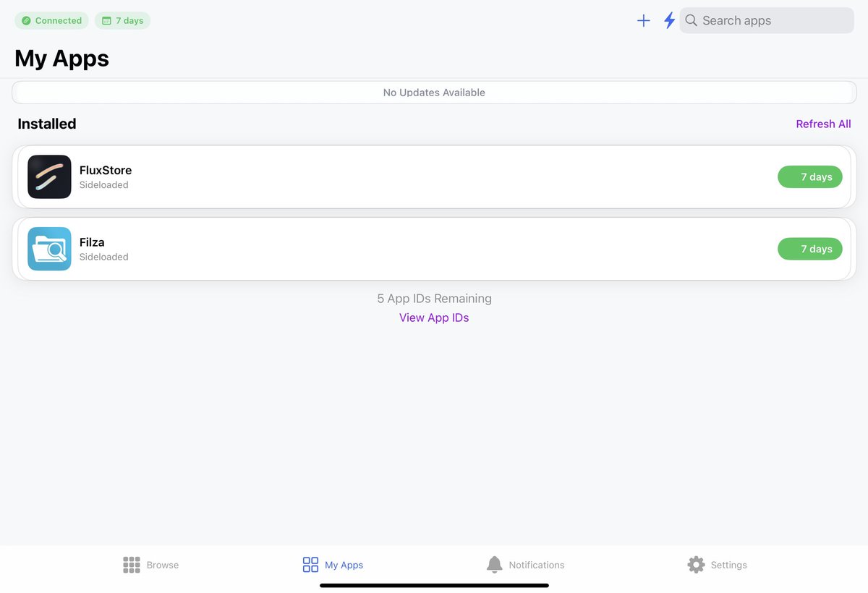Switch to the Browse tab
The width and height of the screenshot is (868, 593).
(x=150, y=565)
